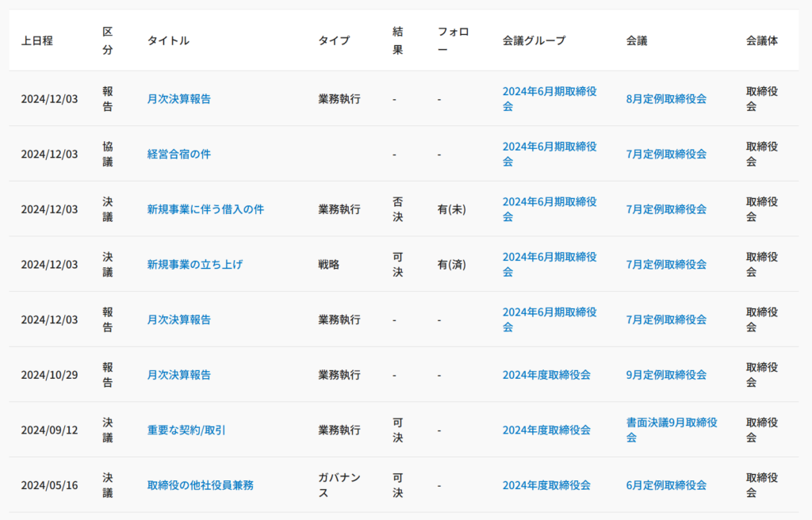Viewport: 812px width, 520px height.
Task: Click the 6月定例取締役会 meeting link
Action: [x=665, y=485]
